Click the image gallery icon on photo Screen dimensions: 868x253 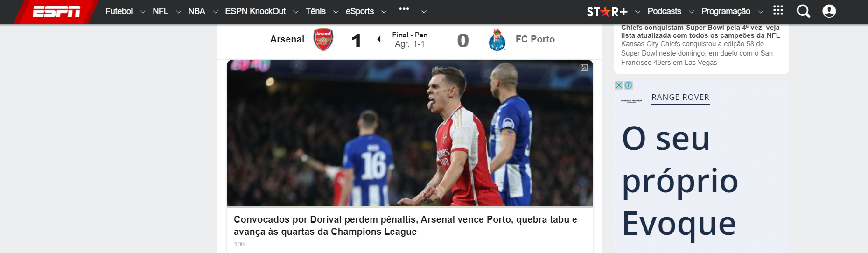(x=584, y=68)
